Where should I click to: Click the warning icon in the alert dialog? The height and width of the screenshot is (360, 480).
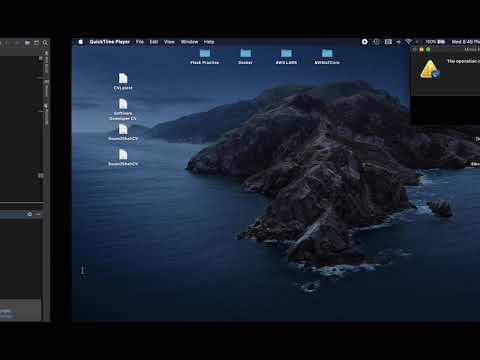pos(430,69)
